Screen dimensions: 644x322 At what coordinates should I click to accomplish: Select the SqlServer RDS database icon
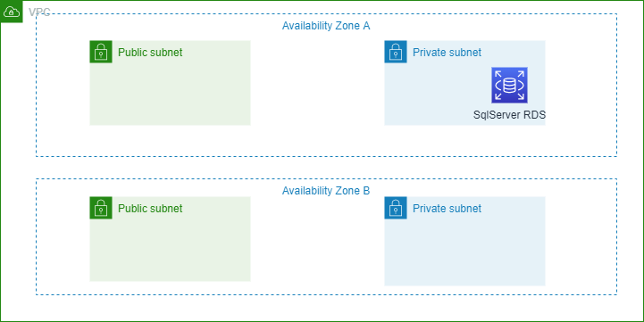(509, 86)
